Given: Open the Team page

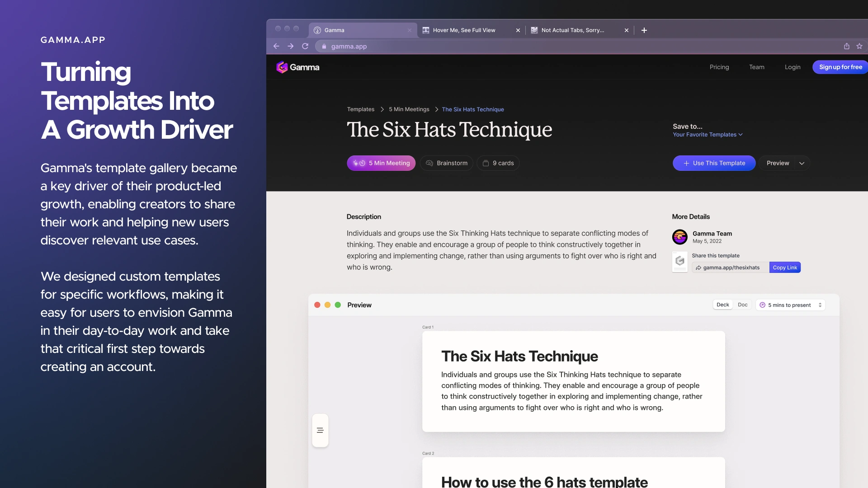Looking at the screenshot, I should tap(757, 67).
